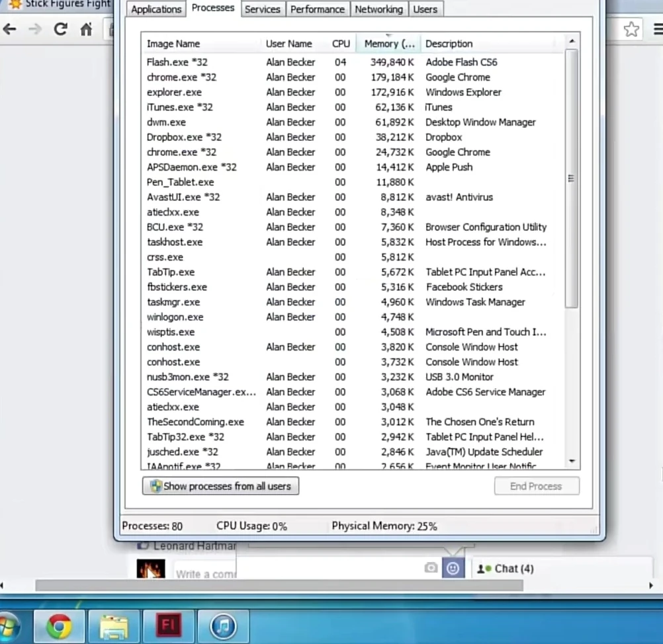Select the TabTip.exe process
The image size is (663, 644).
pyautogui.click(x=353, y=272)
